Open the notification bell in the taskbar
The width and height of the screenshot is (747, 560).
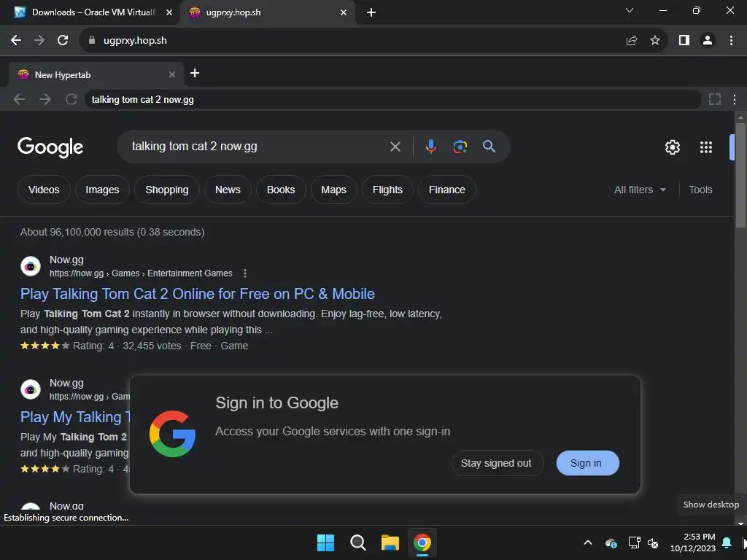tap(727, 542)
